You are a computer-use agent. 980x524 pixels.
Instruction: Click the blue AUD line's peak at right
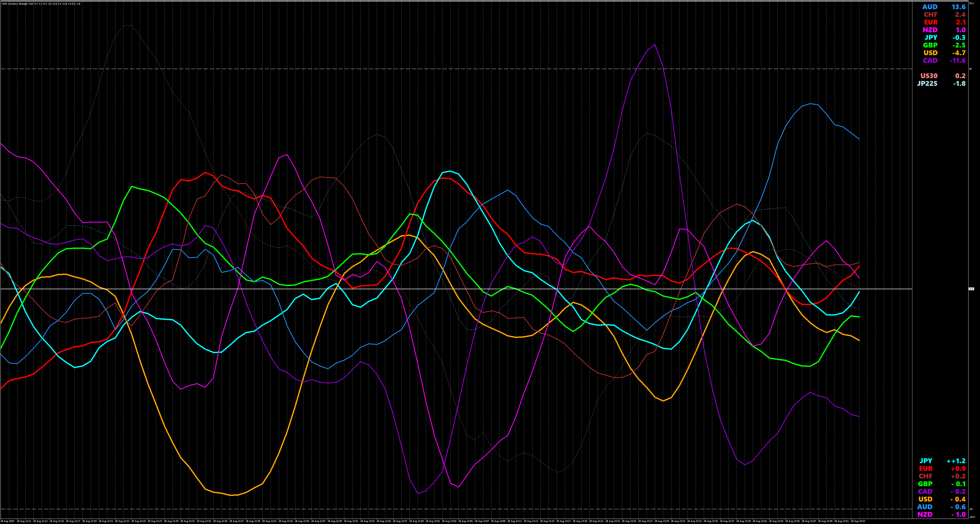810,103
